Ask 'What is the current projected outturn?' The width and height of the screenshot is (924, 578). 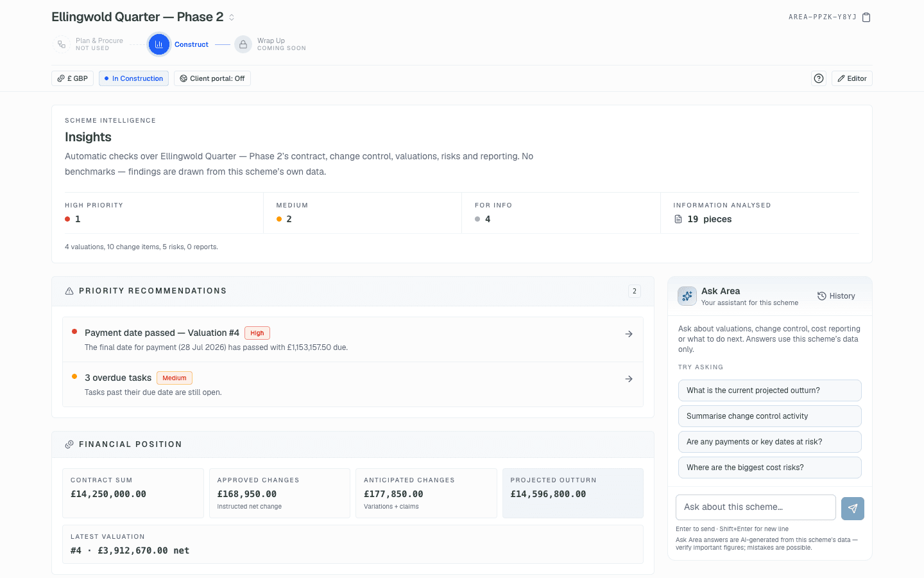pyautogui.click(x=770, y=390)
